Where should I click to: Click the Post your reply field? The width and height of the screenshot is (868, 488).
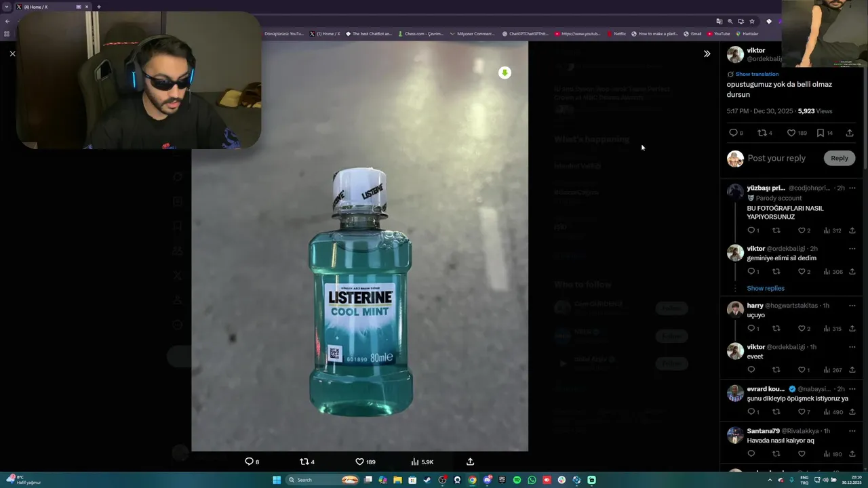776,158
